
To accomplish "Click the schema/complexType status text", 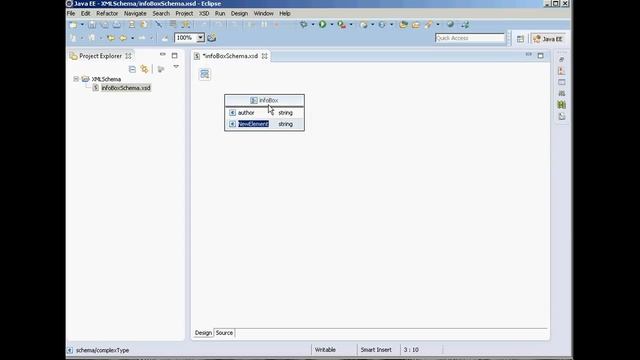I will tap(102, 350).
